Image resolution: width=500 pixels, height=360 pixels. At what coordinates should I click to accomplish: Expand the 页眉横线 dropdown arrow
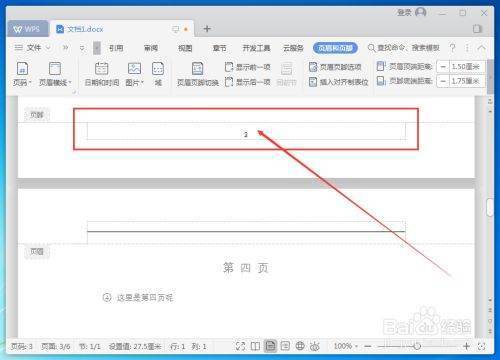[70, 82]
